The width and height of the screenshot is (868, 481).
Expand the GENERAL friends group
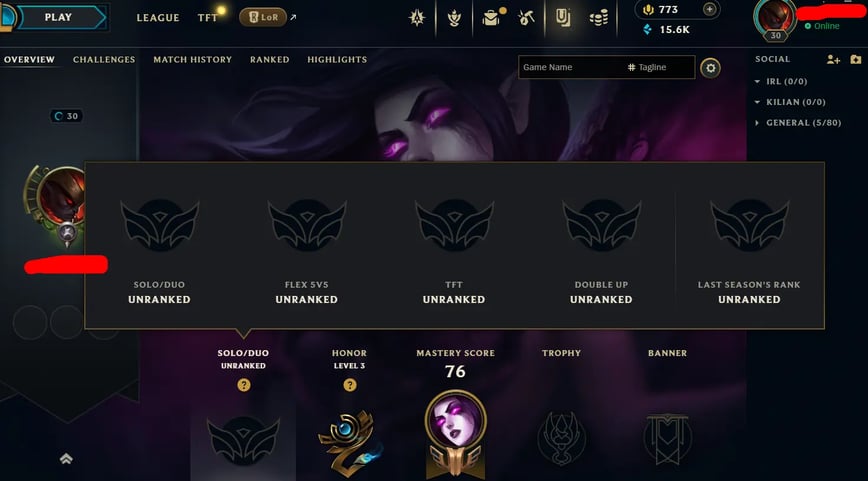[757, 123]
